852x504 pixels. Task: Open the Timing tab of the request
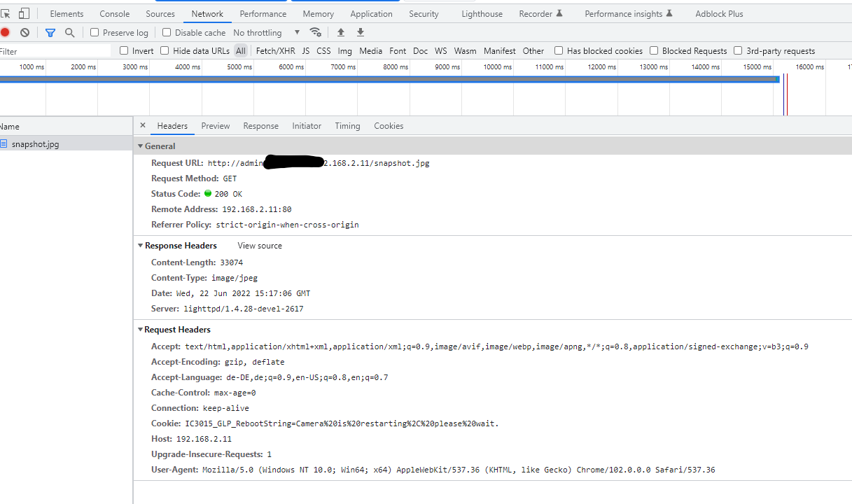click(x=347, y=126)
